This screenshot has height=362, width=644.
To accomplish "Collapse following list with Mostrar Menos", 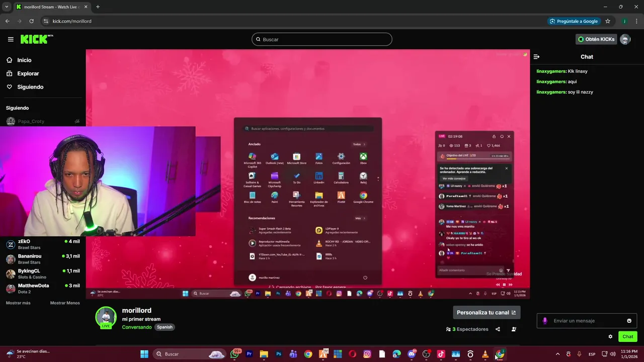I will [x=65, y=303].
